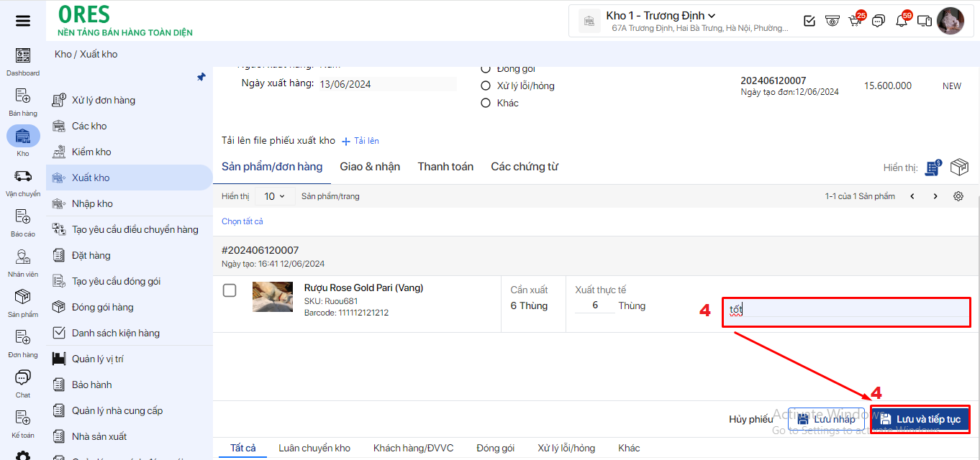Go to Dashboard in left rail

click(23, 60)
